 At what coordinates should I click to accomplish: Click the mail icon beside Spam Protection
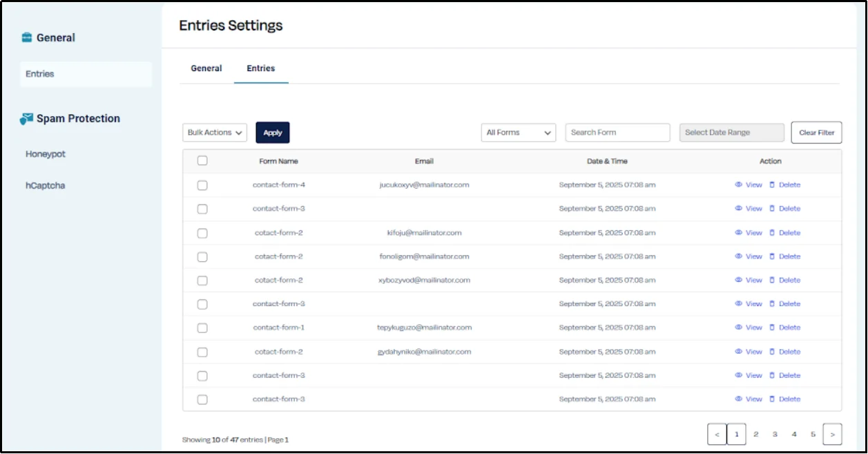[x=26, y=117]
